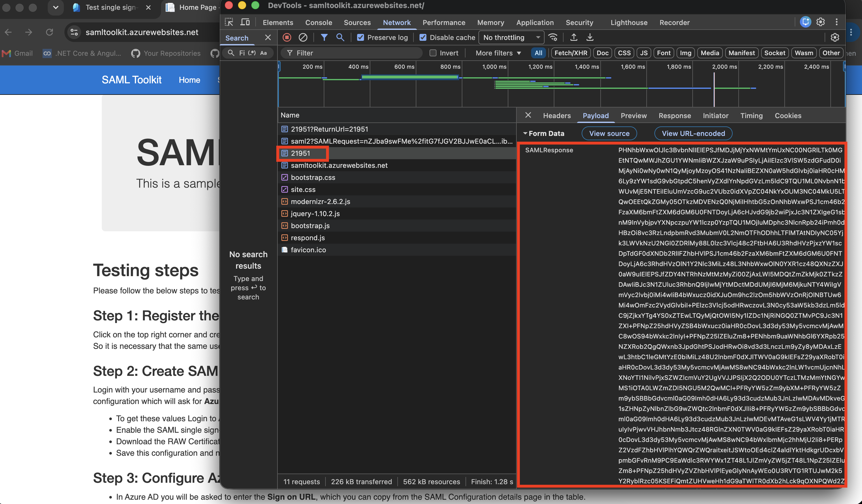This screenshot has height=504, width=862.
Task: Open the Sources tab
Action: (x=357, y=23)
